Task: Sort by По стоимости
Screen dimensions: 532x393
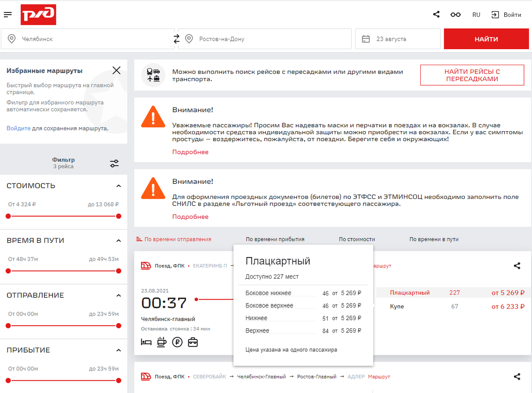Action: pos(357,239)
